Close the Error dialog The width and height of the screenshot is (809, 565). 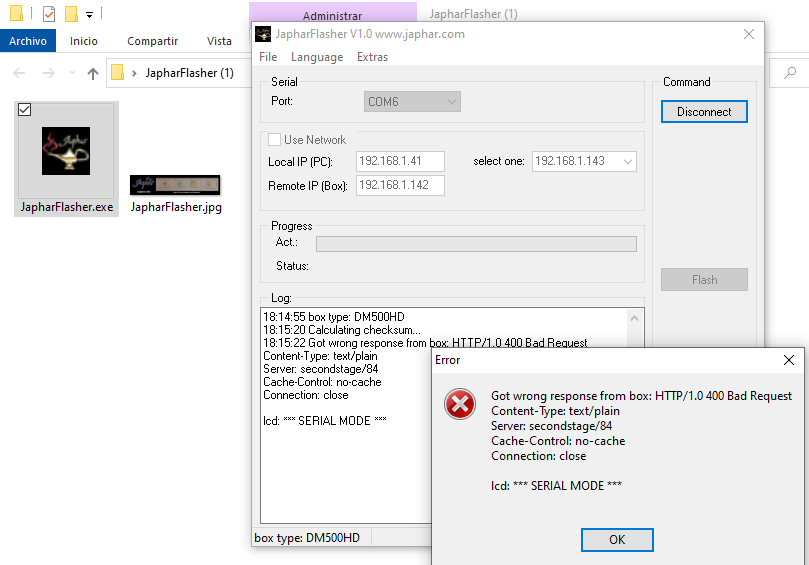point(788,360)
